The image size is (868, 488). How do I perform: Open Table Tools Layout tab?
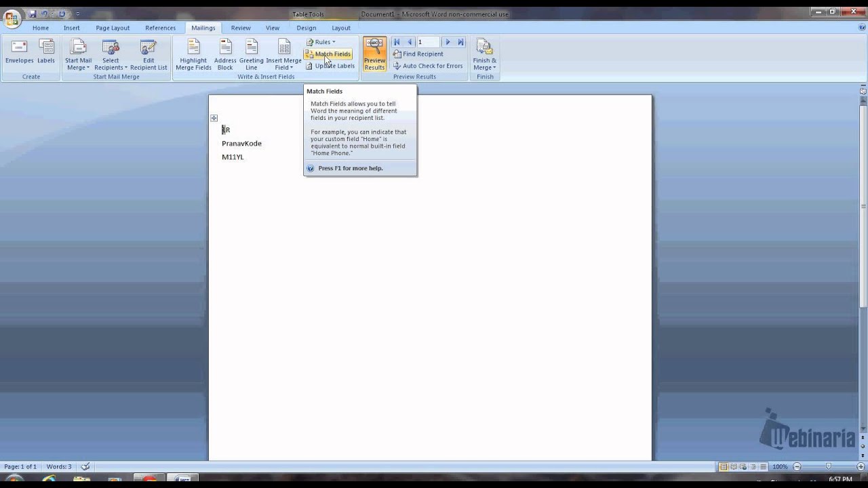coord(341,28)
